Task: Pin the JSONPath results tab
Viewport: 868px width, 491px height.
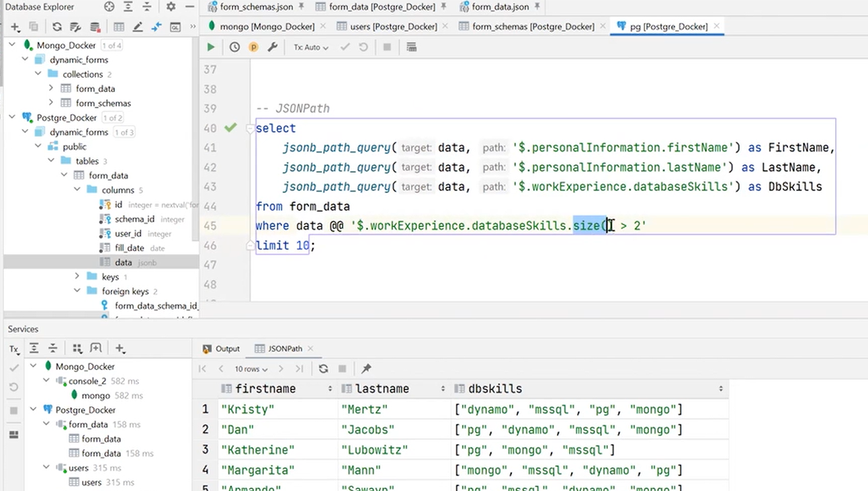Action: pos(365,368)
